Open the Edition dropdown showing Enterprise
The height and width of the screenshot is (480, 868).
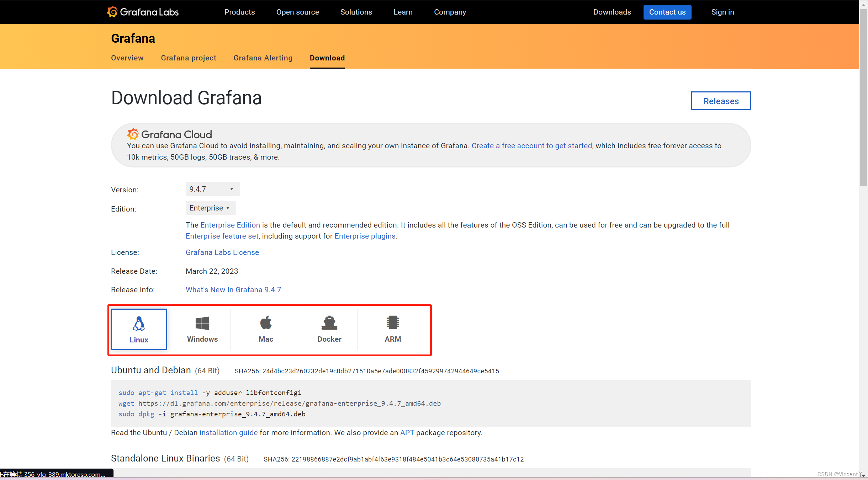210,208
